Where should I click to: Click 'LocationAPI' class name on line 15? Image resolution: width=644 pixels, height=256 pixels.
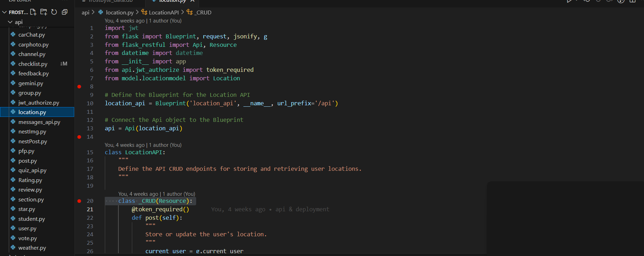pyautogui.click(x=143, y=152)
